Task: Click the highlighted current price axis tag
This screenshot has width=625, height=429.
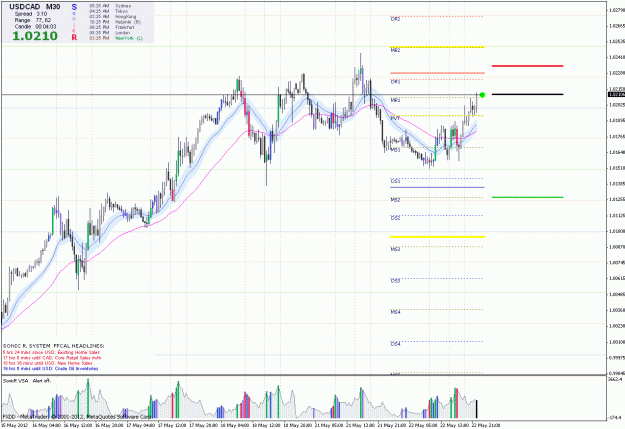Action: coord(616,94)
